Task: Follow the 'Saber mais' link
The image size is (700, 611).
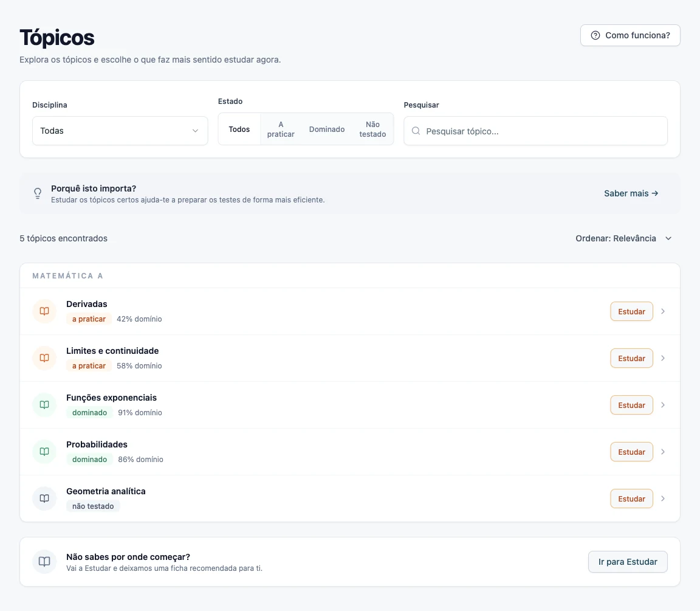Action: (x=631, y=193)
